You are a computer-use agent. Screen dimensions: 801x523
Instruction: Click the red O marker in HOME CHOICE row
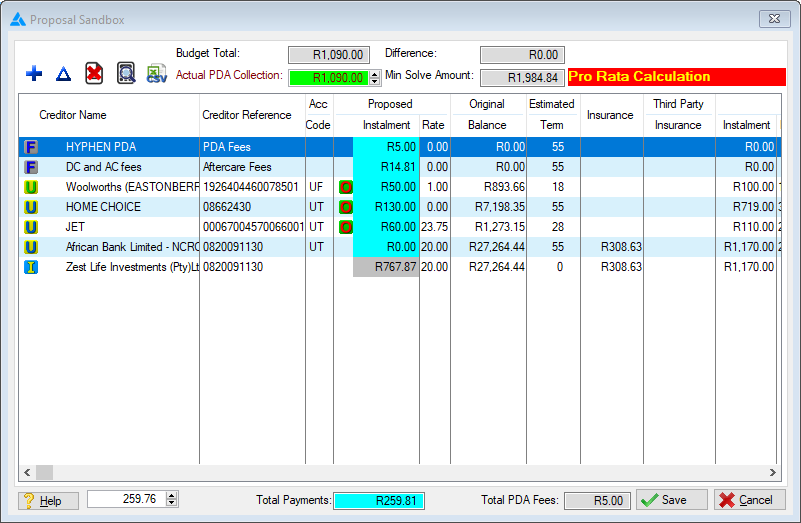346,207
